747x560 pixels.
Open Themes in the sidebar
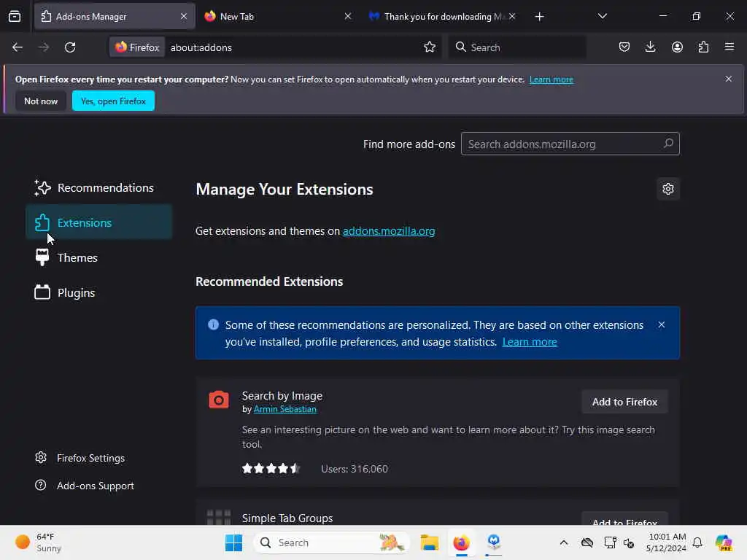click(x=98, y=257)
